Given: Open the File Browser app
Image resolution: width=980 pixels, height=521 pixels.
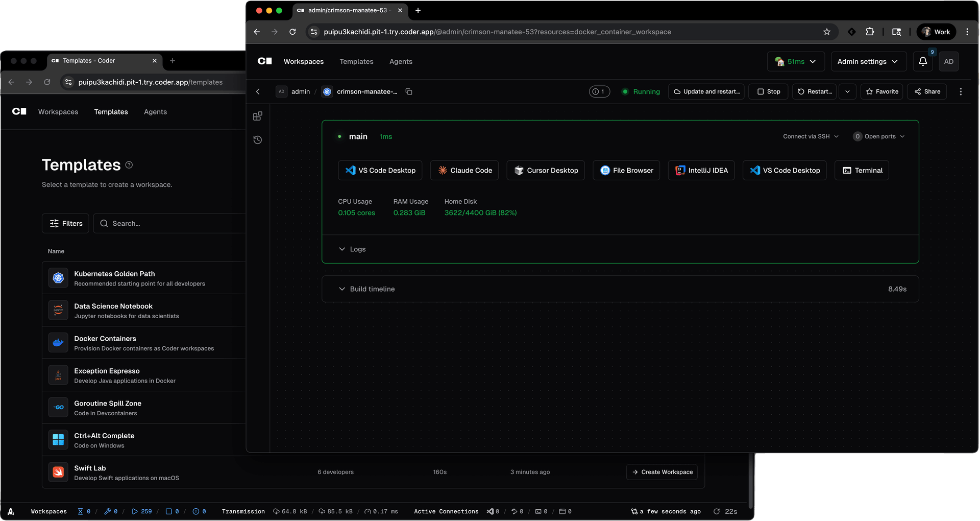Looking at the screenshot, I should [x=626, y=170].
